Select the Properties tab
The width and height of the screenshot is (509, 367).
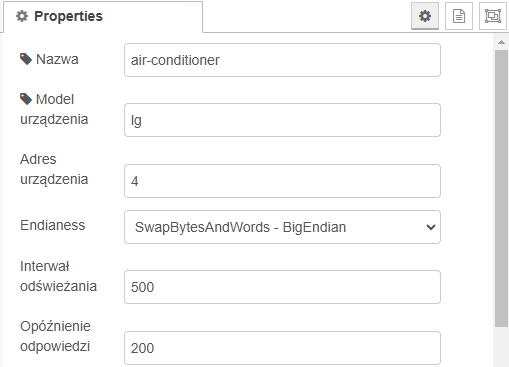pos(103,17)
